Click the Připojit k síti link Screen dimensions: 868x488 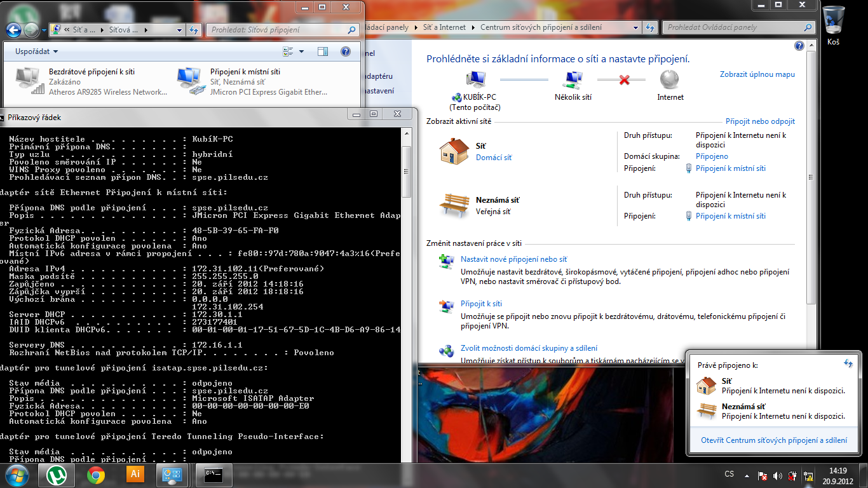[x=481, y=304]
